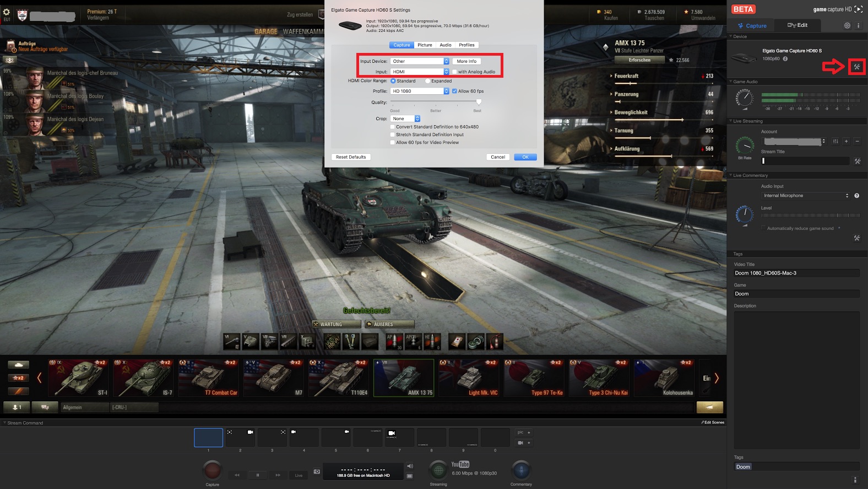Screen dimensions: 868x489
Task: Open device settings wrench icon
Action: pyautogui.click(x=856, y=67)
